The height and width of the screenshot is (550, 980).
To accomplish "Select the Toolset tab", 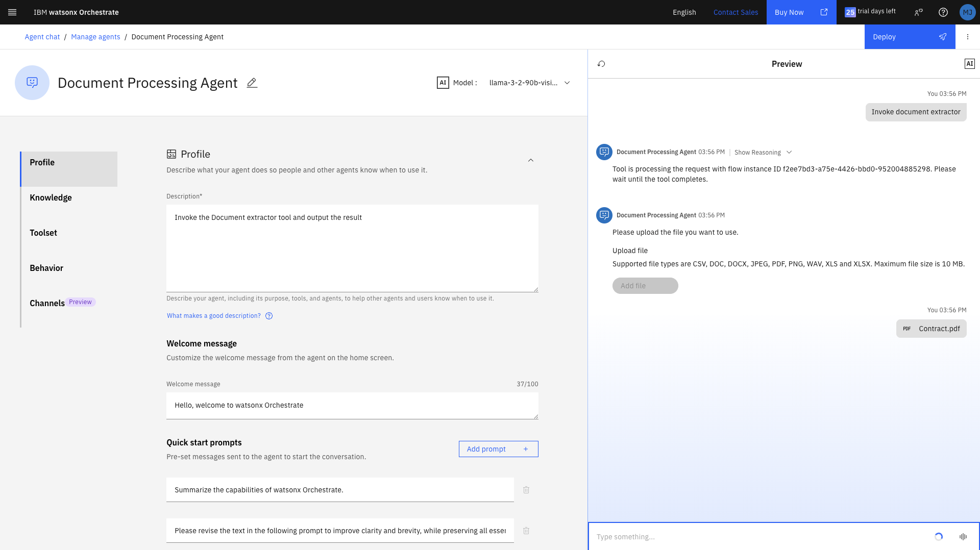I will pos(43,233).
